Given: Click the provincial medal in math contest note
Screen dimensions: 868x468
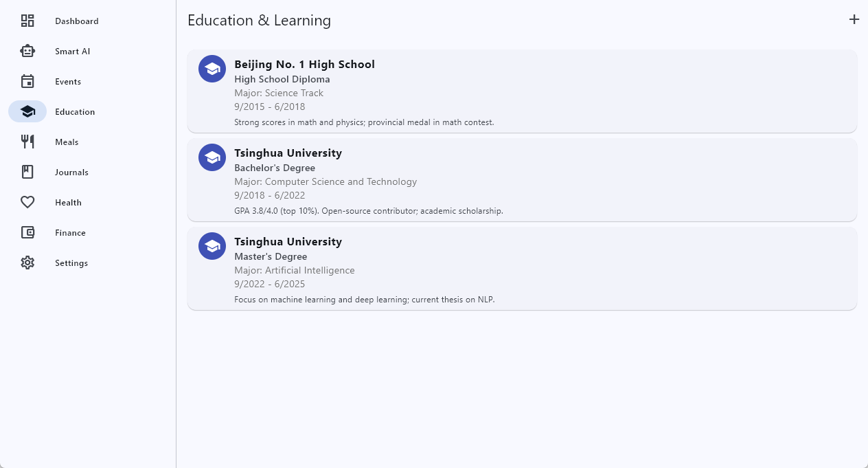Looking at the screenshot, I should pos(364,122).
